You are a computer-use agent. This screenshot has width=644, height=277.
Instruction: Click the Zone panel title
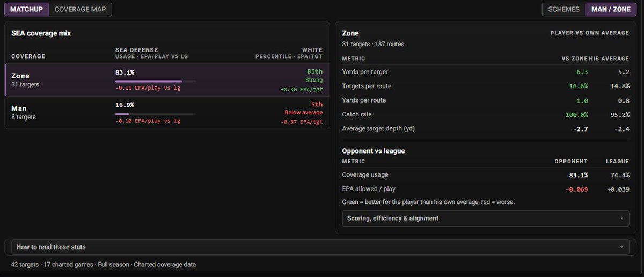(x=350, y=33)
